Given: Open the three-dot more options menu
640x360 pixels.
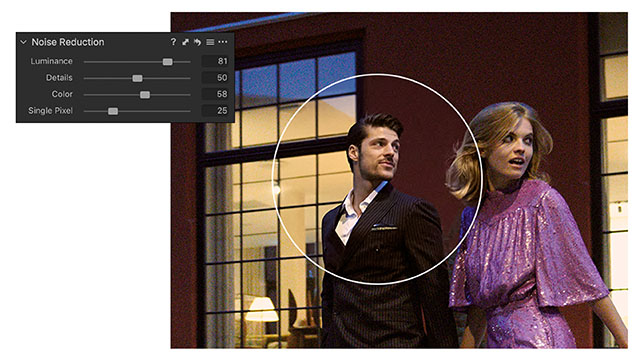Looking at the screenshot, I should click(x=223, y=42).
